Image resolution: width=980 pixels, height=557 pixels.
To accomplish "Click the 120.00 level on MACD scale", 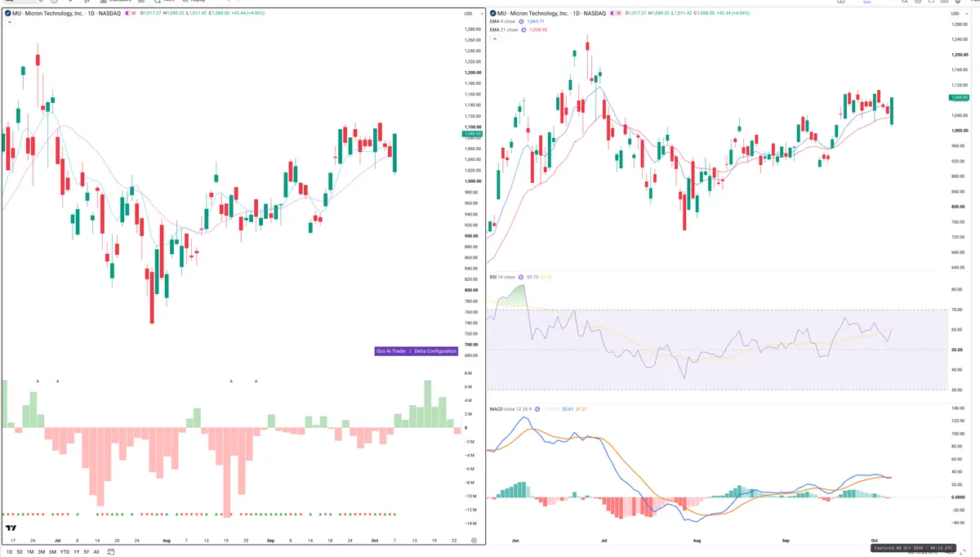I will click(x=956, y=421).
